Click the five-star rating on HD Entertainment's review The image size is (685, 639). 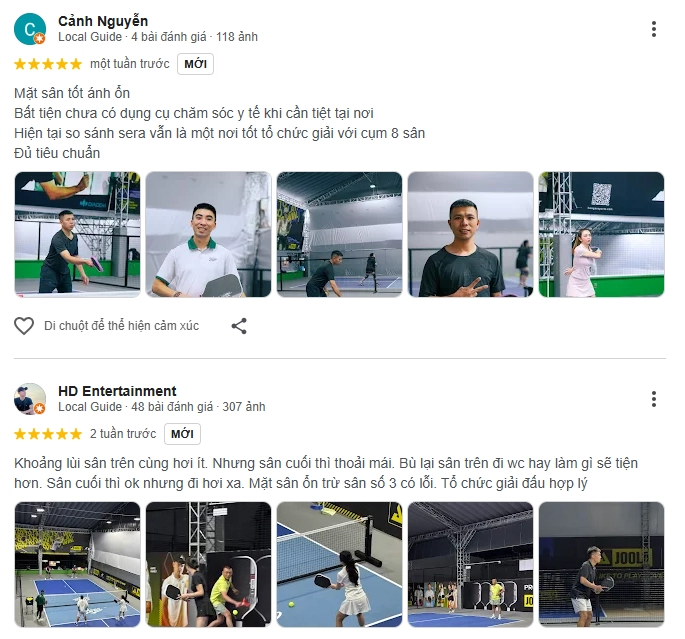click(48, 434)
